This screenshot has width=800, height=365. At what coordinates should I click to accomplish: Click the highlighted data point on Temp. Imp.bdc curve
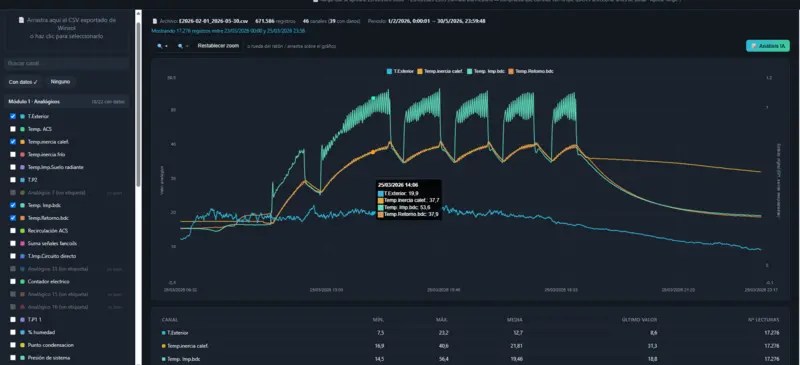point(373,98)
